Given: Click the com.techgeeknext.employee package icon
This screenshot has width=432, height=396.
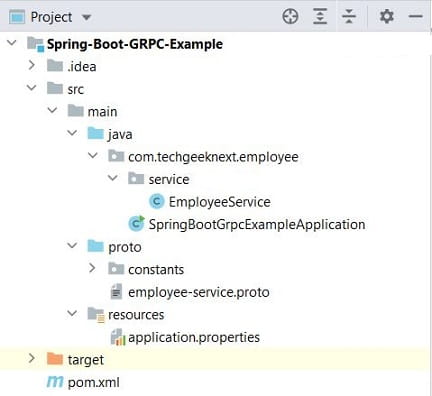Looking at the screenshot, I should coord(116,156).
